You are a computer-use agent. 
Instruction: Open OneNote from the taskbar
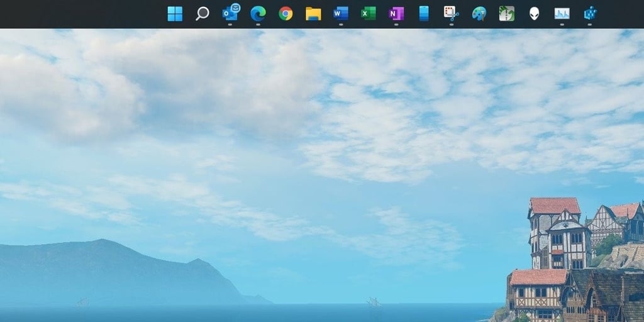(x=396, y=14)
